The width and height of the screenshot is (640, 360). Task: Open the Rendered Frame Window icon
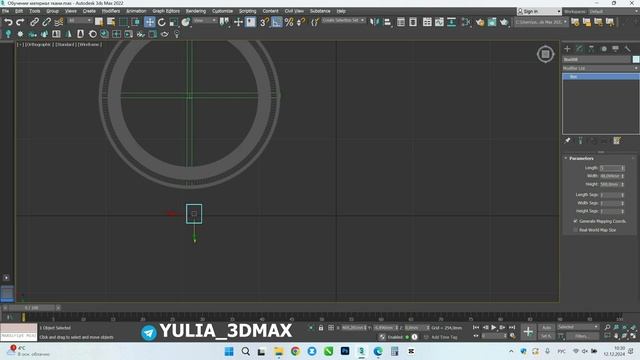click(x=492, y=22)
